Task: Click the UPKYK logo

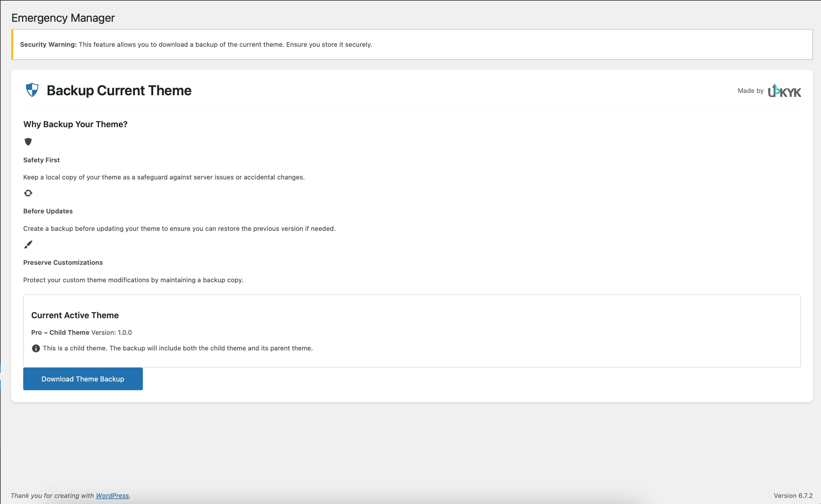Action: 784,91
